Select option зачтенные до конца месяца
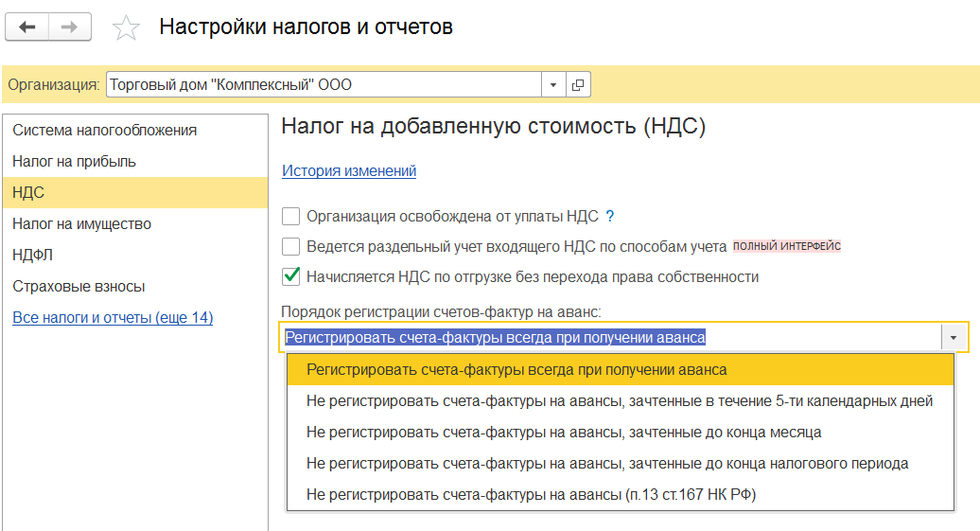Screen dimensions: 980x531 (564, 433)
